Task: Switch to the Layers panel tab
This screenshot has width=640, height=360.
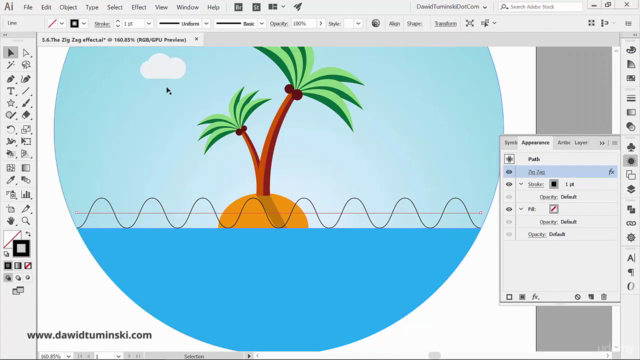Action: tap(581, 143)
